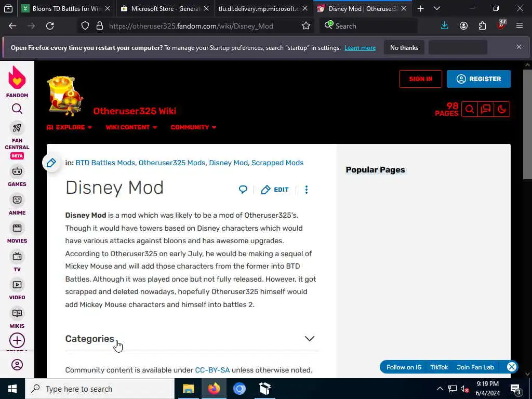Start a wiki with plus icon

point(17,340)
